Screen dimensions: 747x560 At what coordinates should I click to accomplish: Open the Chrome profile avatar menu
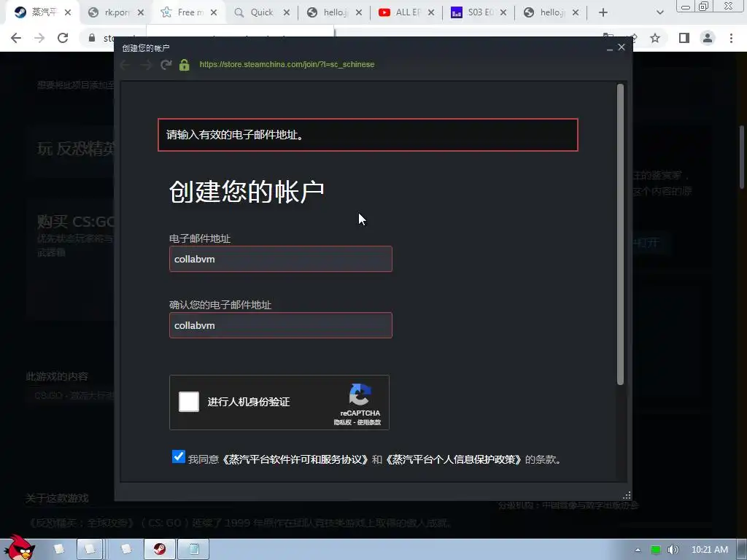click(708, 38)
